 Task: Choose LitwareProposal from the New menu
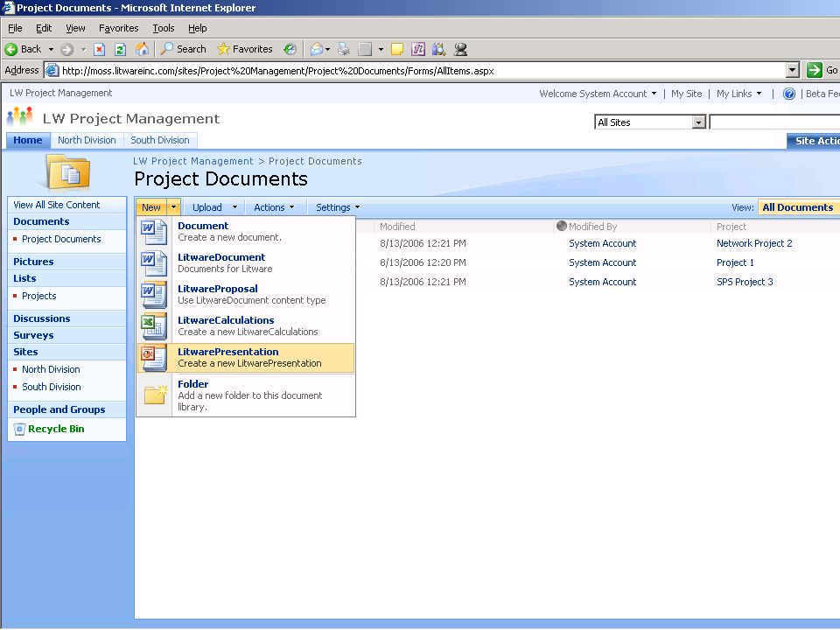[246, 295]
